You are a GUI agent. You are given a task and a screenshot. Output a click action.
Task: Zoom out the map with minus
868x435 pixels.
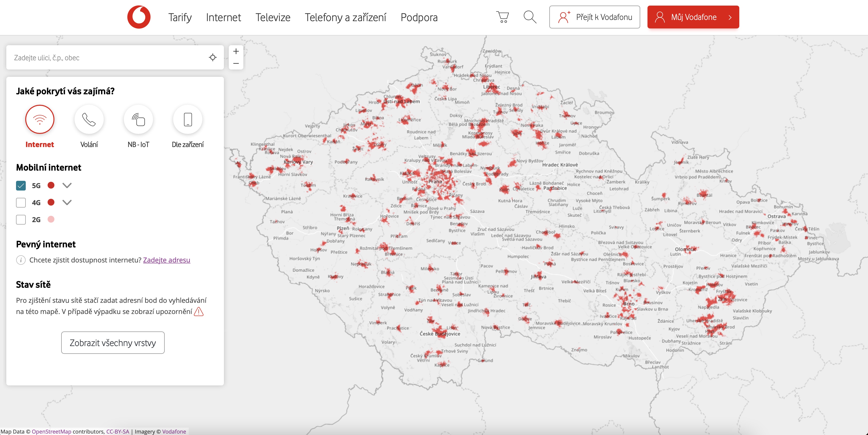point(236,63)
